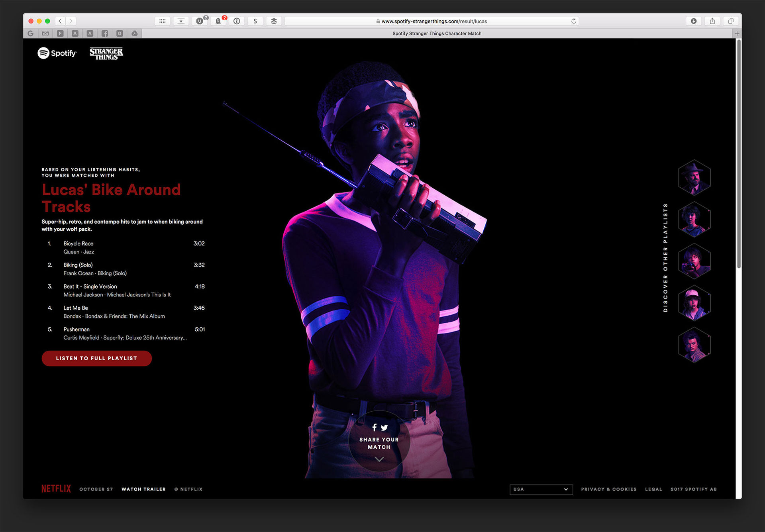This screenshot has height=532, width=765.
Task: Reload the page
Action: click(x=573, y=21)
